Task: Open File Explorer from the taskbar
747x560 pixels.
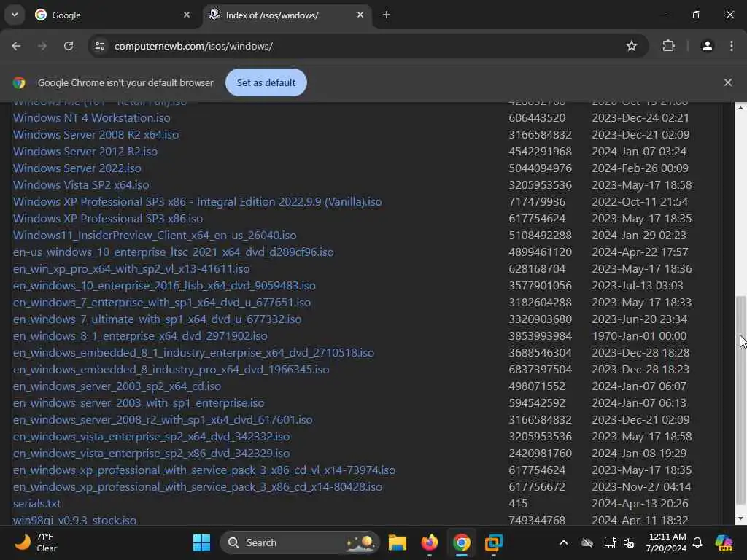Action: click(398, 542)
